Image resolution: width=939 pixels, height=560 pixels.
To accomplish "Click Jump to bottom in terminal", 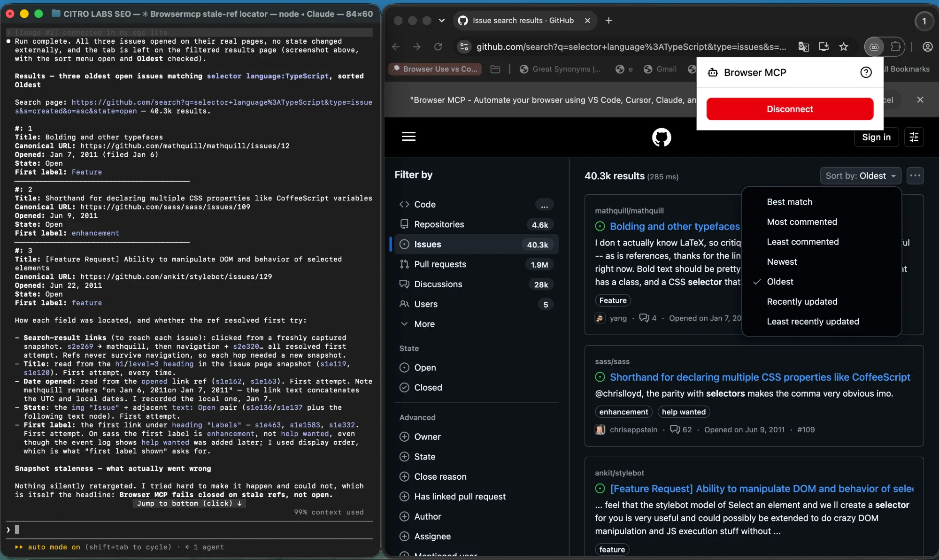I will coord(189,503).
